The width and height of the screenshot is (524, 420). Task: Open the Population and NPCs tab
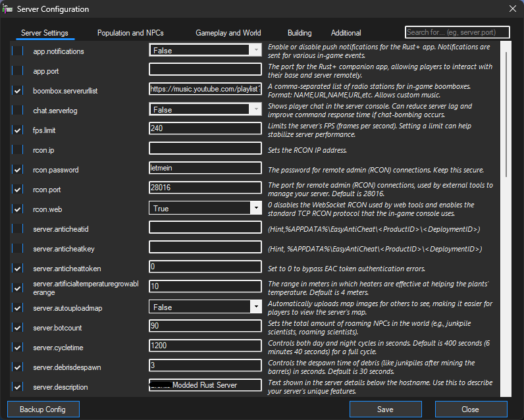(x=130, y=33)
